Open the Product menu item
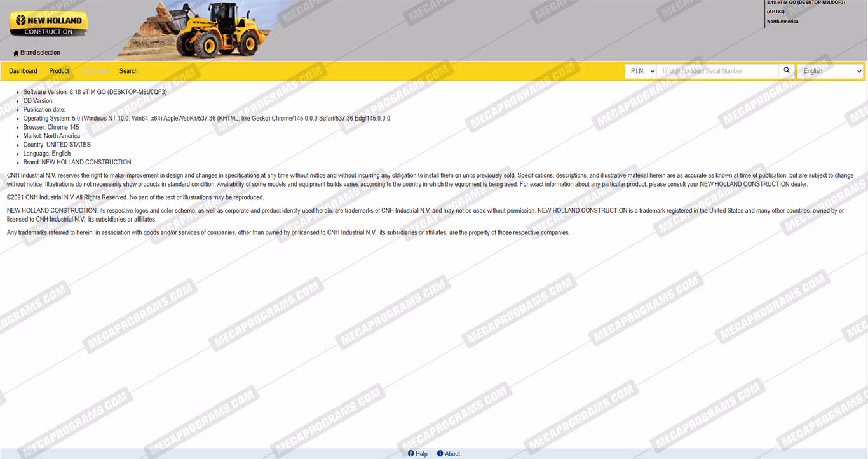The height and width of the screenshot is (459, 868). point(59,71)
